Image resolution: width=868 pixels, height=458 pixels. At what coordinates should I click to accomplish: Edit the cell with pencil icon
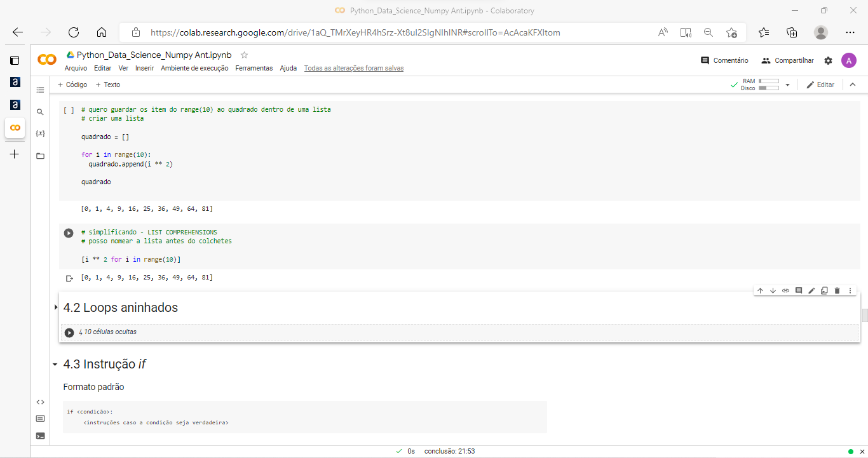click(811, 290)
